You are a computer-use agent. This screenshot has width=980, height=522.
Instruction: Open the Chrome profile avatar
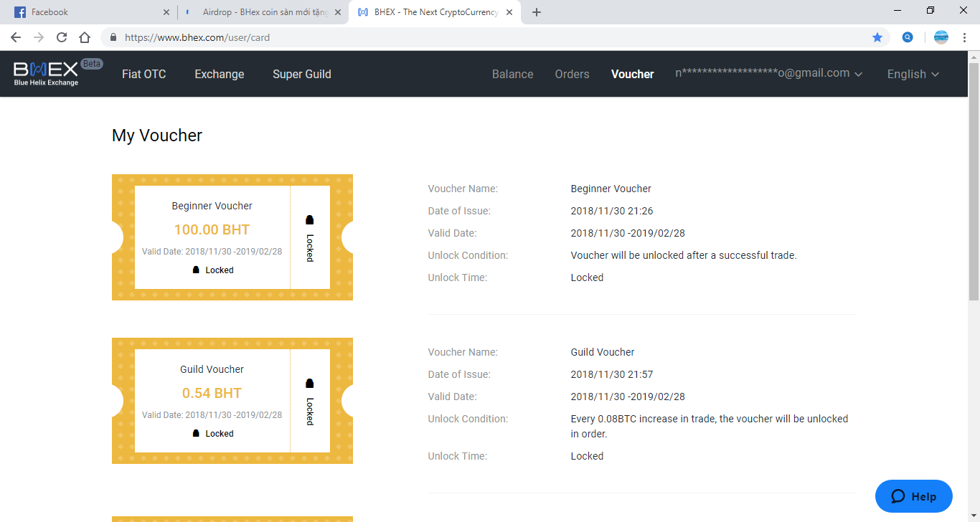tap(941, 37)
